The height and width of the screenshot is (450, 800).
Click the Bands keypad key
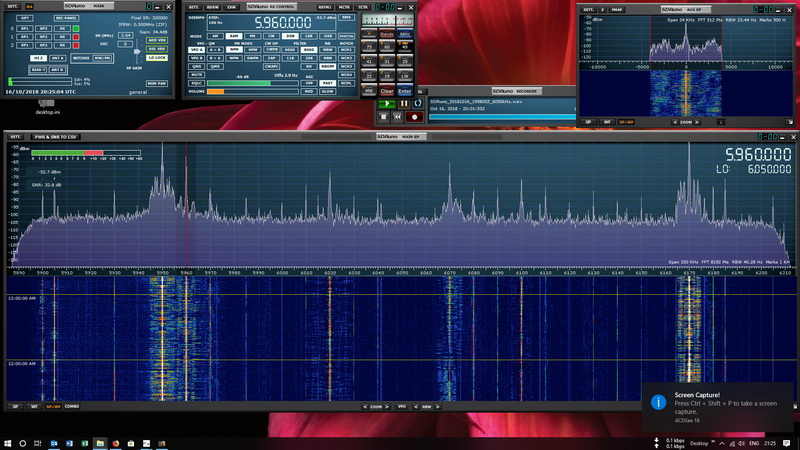(387, 34)
